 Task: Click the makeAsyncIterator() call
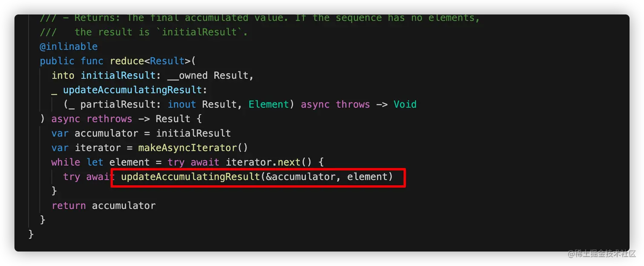[x=193, y=148]
